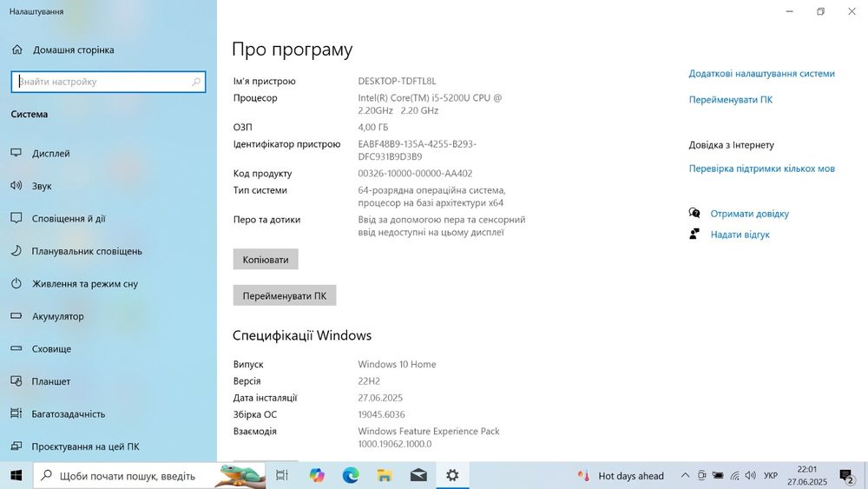Click the Settings gear on taskbar
The image size is (868, 489).
tap(452, 476)
